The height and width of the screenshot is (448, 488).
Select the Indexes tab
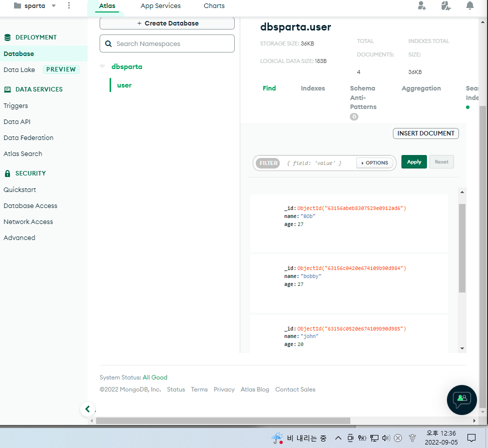pyautogui.click(x=313, y=88)
